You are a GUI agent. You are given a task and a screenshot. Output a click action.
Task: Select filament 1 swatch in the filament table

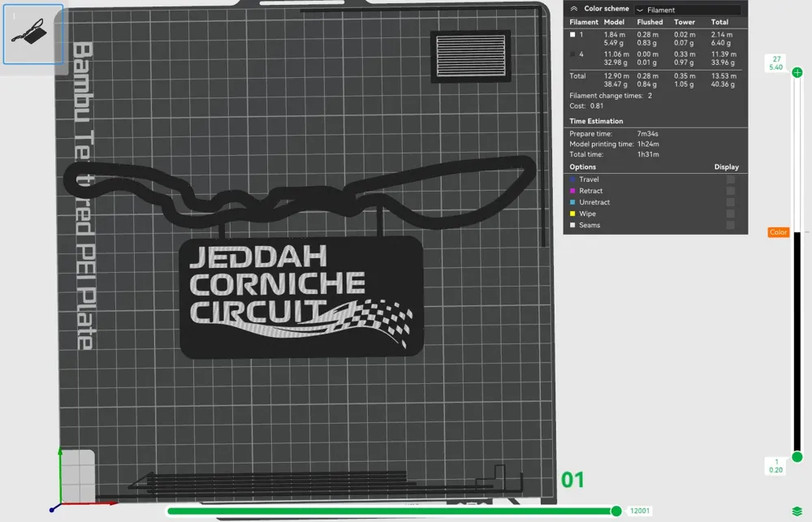(x=572, y=34)
